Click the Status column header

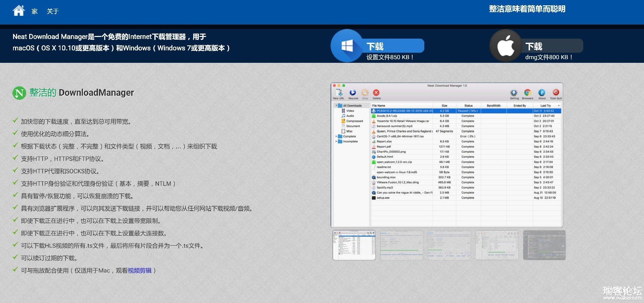coord(469,105)
